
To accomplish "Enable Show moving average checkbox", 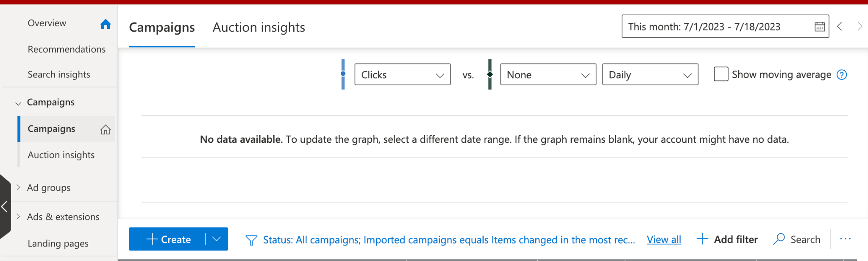I will (721, 74).
